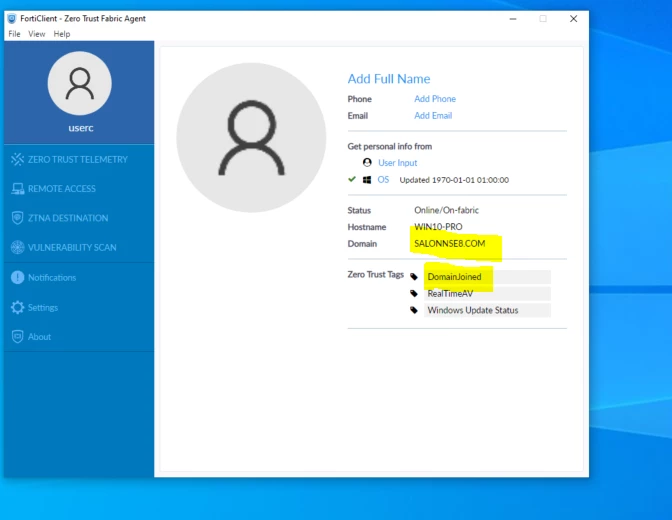Image resolution: width=672 pixels, height=520 pixels.
Task: Click the Notifications exclamation icon
Action: coord(18,277)
